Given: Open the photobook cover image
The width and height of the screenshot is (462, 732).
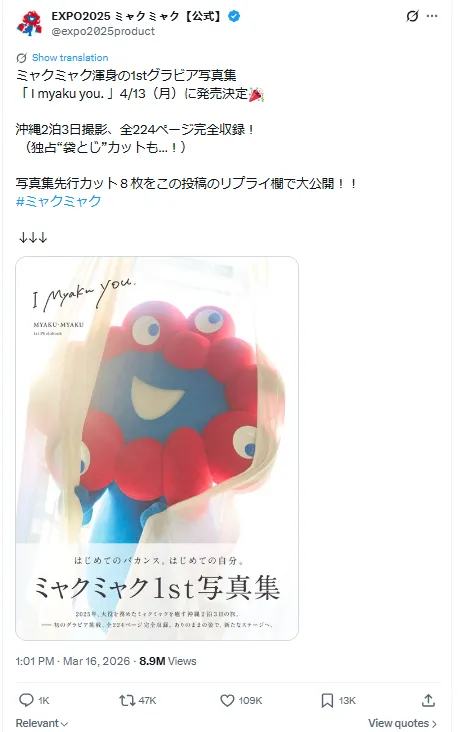Looking at the screenshot, I should pos(157,448).
